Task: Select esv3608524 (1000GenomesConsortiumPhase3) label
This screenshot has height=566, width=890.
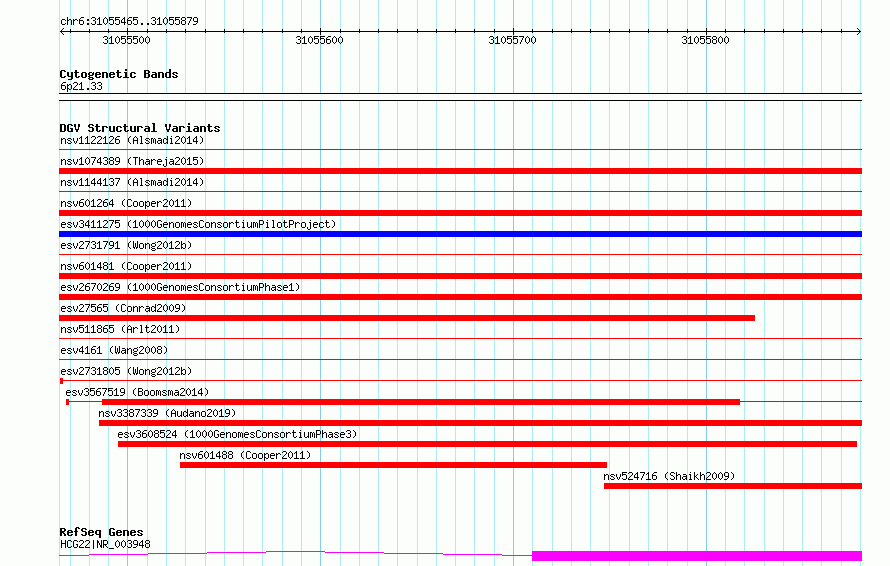Action: click(237, 434)
